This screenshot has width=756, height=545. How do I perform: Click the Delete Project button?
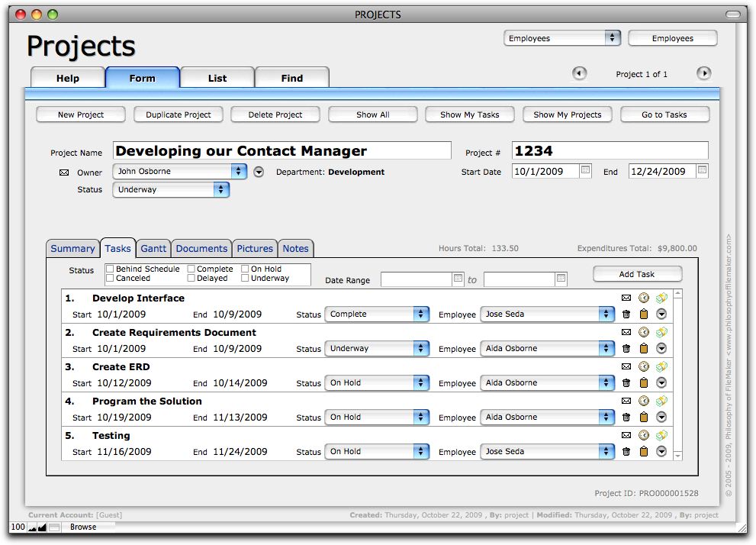coord(275,114)
